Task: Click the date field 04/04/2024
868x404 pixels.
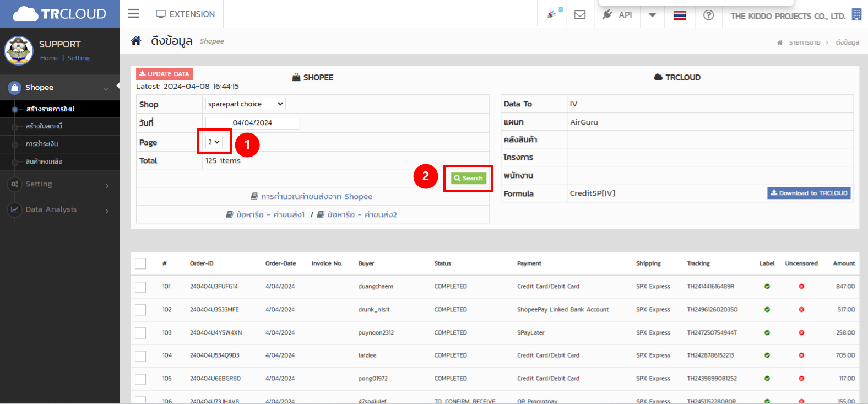Action: click(x=252, y=123)
